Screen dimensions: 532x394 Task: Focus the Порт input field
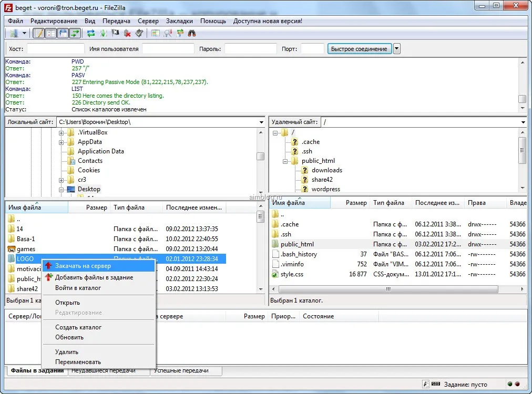click(312, 49)
